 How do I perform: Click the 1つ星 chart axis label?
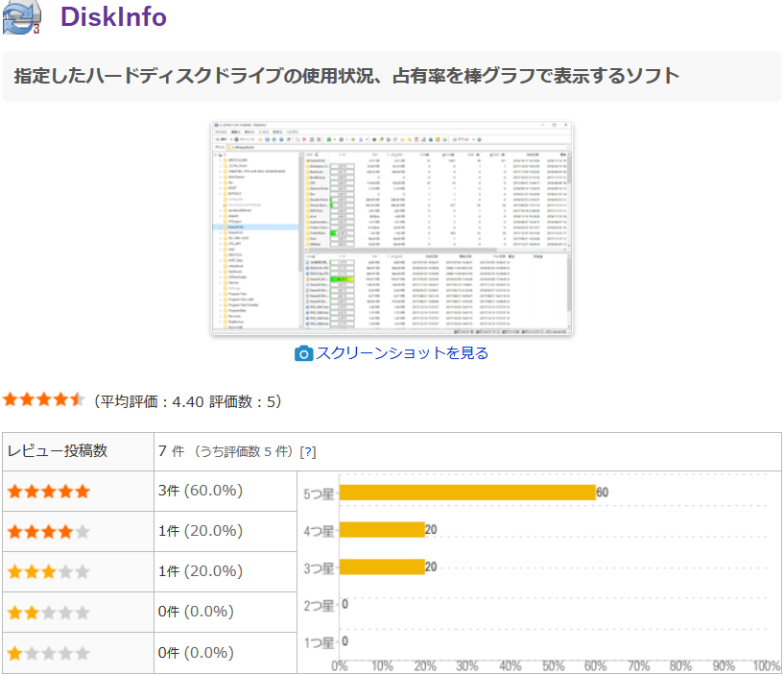pos(319,643)
